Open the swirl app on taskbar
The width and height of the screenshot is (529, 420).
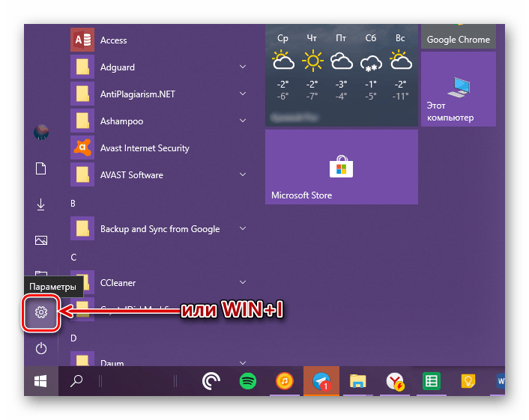[211, 381]
